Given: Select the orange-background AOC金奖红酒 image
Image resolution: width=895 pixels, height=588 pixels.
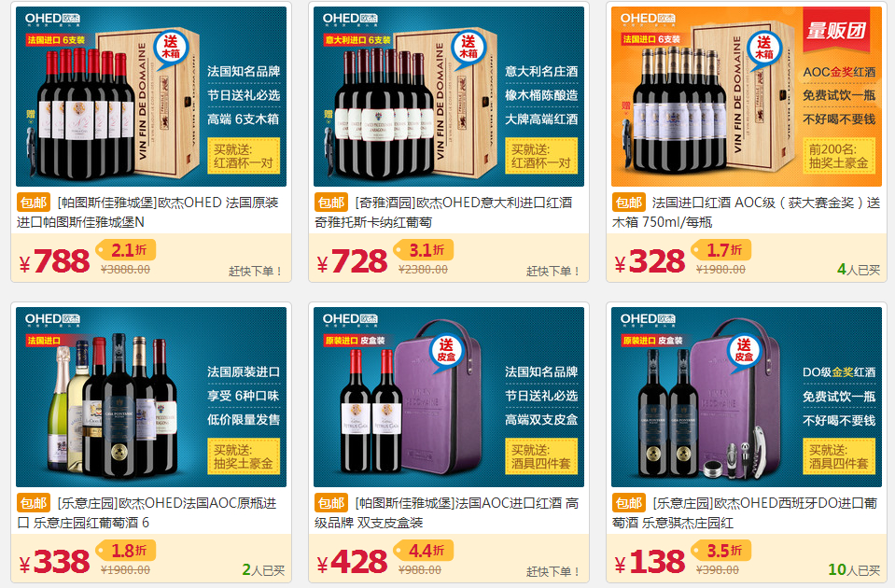Looking at the screenshot, I should (x=747, y=96).
